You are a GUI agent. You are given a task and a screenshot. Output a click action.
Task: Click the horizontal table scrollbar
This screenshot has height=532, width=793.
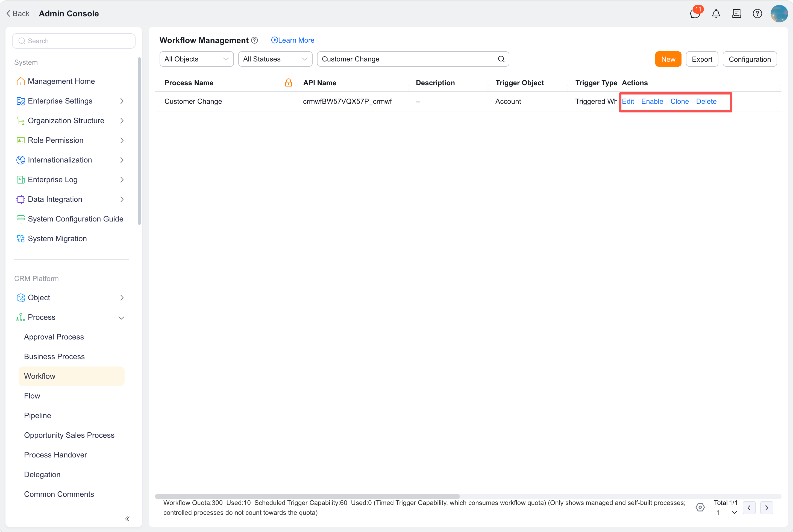click(x=307, y=496)
